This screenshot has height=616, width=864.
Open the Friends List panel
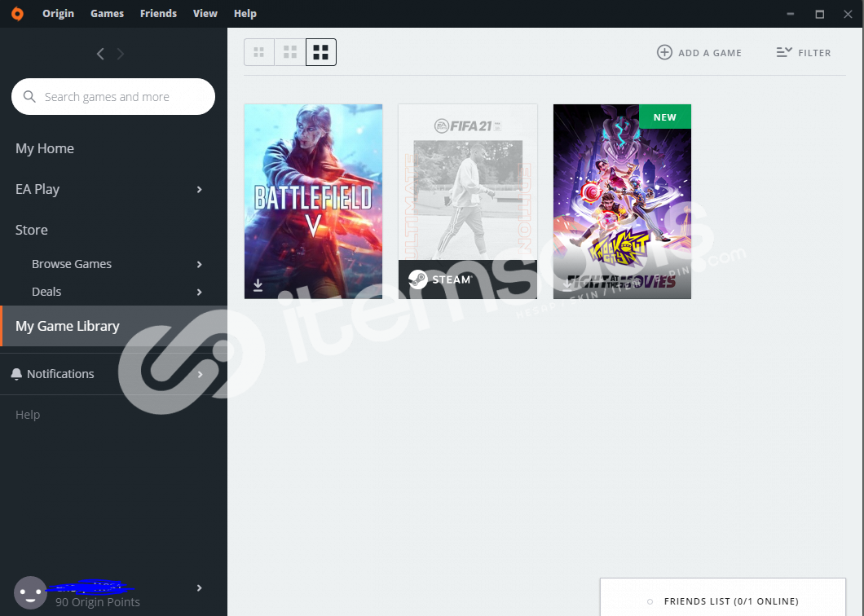723,597
